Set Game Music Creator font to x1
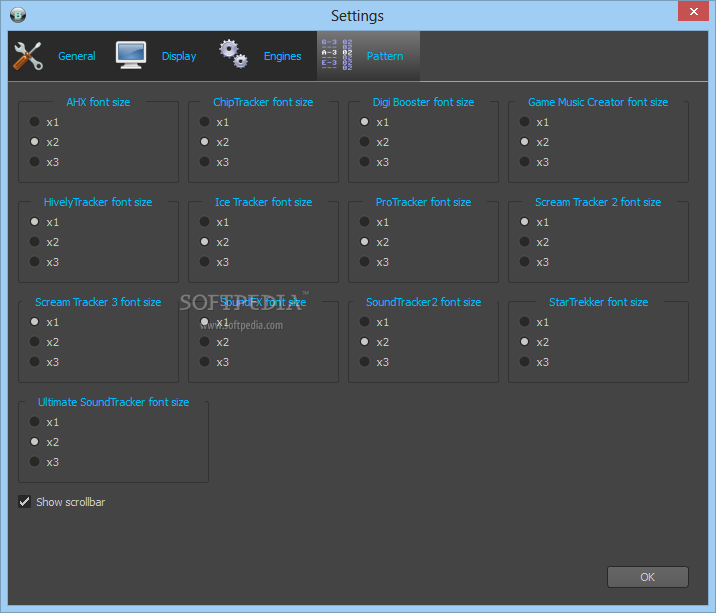The height and width of the screenshot is (613, 716). pos(524,122)
